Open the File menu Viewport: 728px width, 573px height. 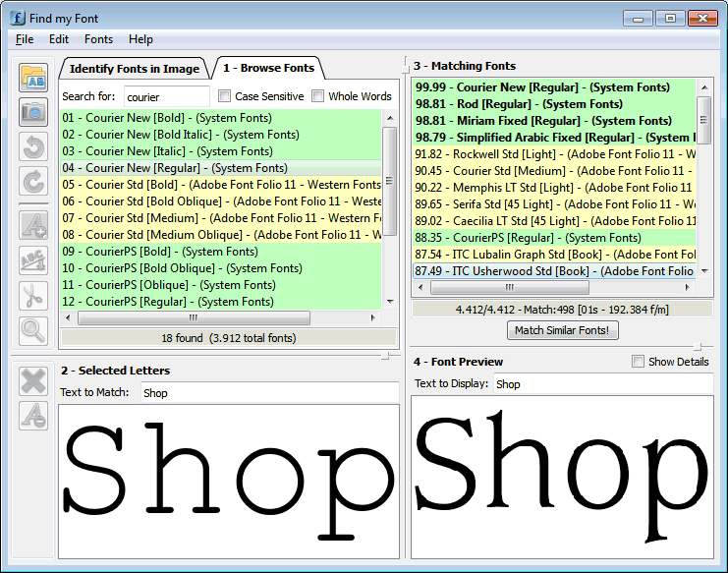pyautogui.click(x=25, y=39)
